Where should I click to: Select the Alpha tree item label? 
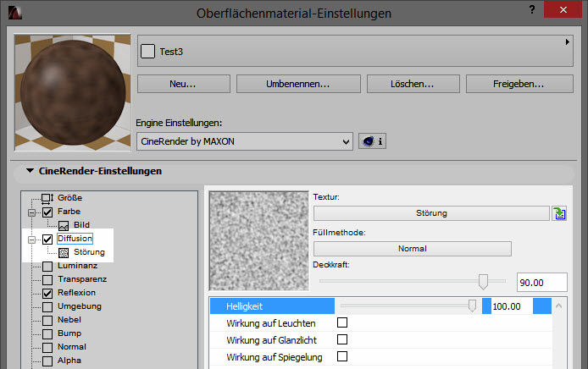point(69,361)
